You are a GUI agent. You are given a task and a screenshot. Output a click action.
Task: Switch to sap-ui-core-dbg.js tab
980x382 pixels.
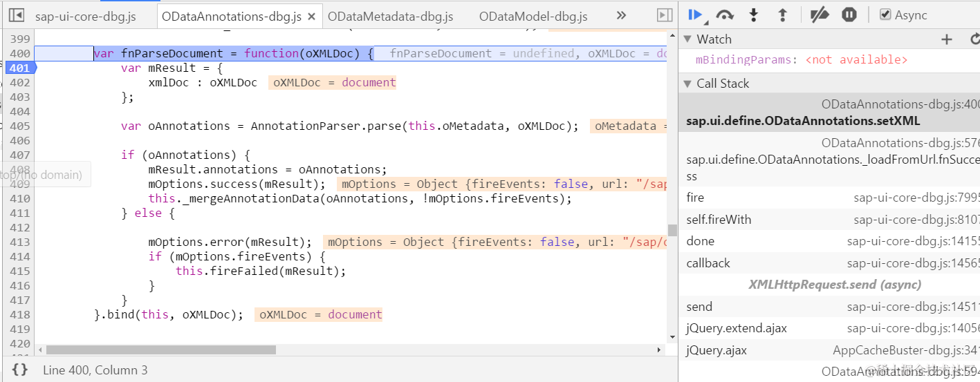coord(86,16)
